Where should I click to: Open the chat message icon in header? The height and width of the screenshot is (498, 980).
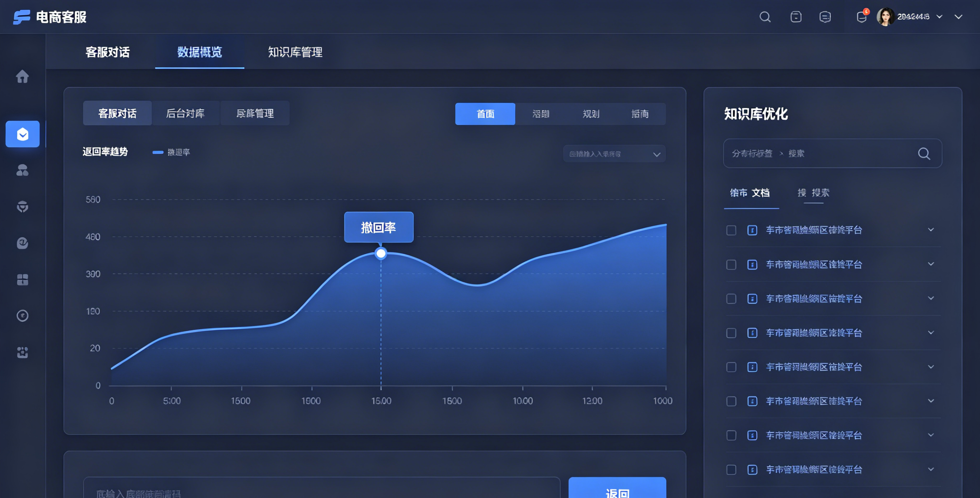pos(825,17)
